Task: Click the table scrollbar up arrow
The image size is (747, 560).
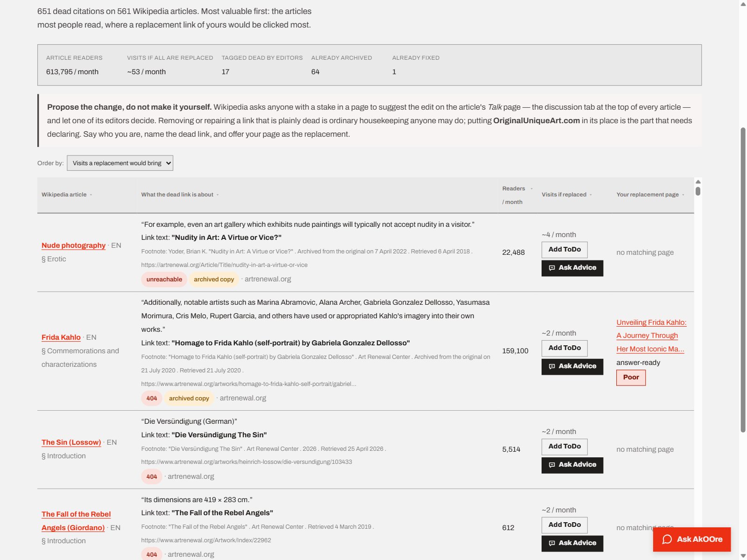Action: point(698,182)
